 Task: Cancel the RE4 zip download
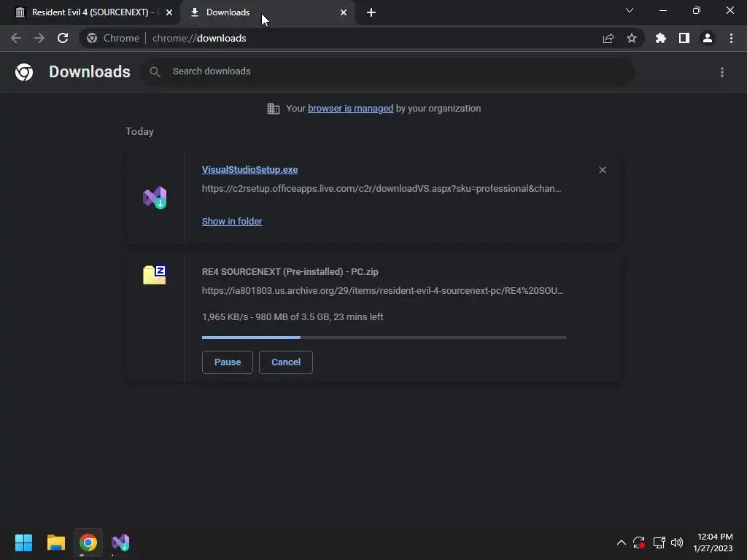point(286,362)
